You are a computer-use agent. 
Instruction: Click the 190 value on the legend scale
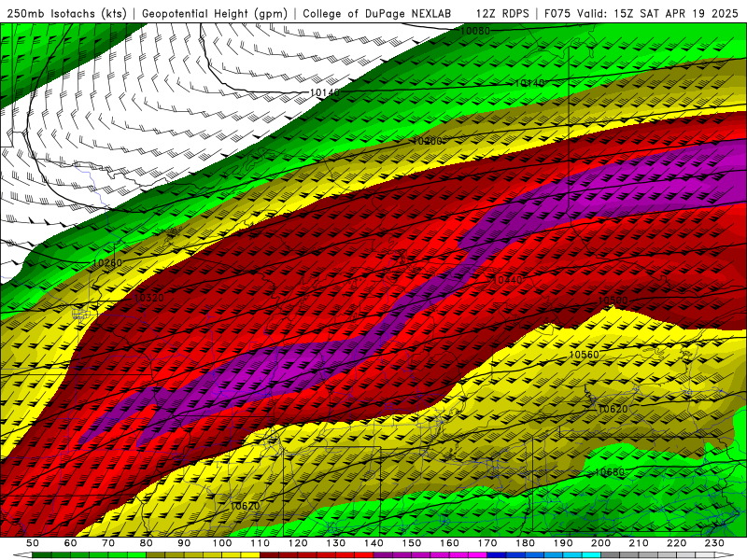563,543
